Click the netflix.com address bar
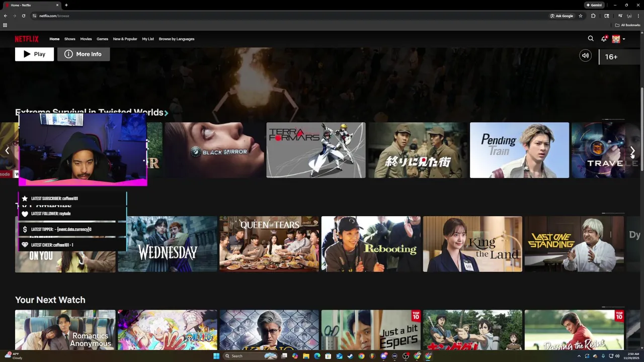644x362 pixels. tap(289, 16)
